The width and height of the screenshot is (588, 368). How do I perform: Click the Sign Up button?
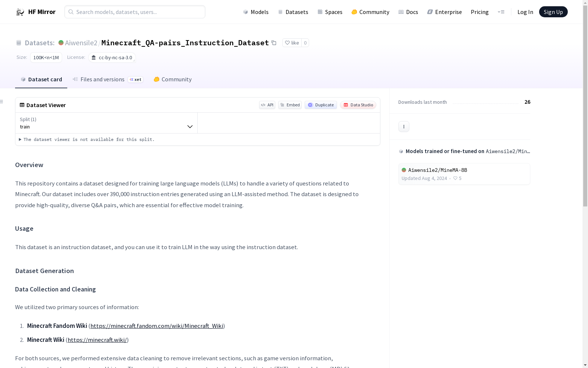pos(553,12)
